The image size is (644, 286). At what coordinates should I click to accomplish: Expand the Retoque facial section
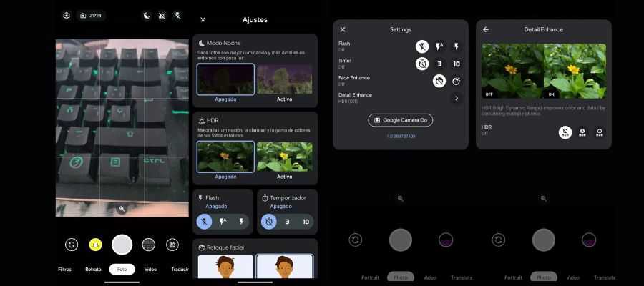pyautogui.click(x=255, y=247)
